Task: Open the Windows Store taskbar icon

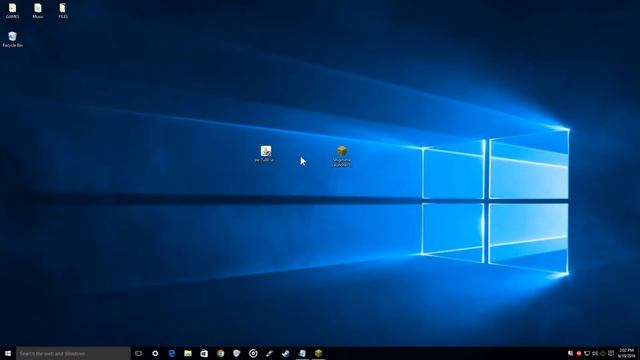Action: (204, 353)
